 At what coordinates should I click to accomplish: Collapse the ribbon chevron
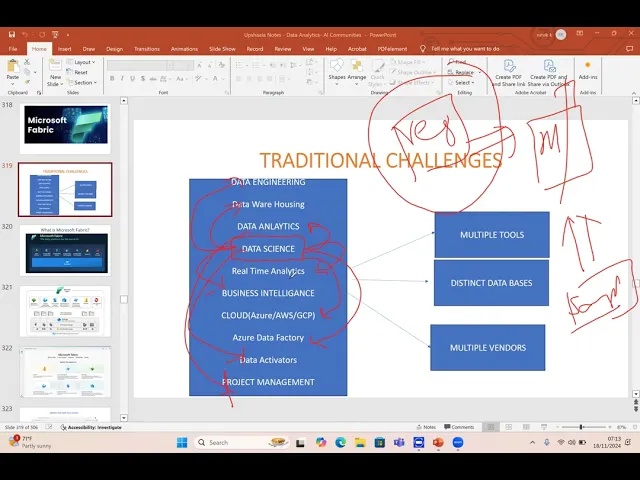[633, 93]
